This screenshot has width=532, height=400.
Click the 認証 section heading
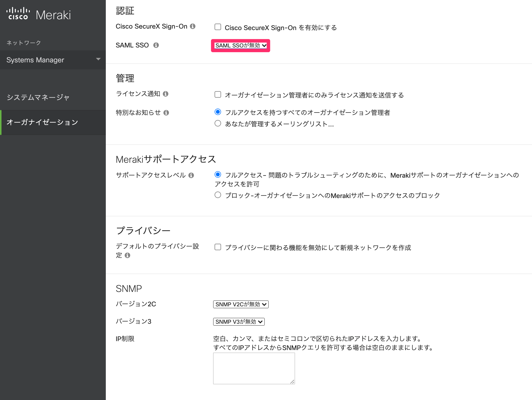125,11
